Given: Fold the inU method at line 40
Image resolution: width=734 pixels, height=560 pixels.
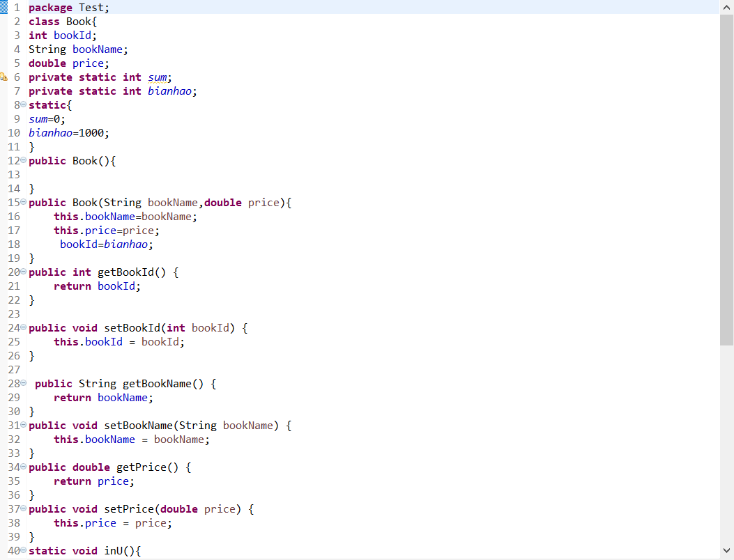Looking at the screenshot, I should click(24, 551).
